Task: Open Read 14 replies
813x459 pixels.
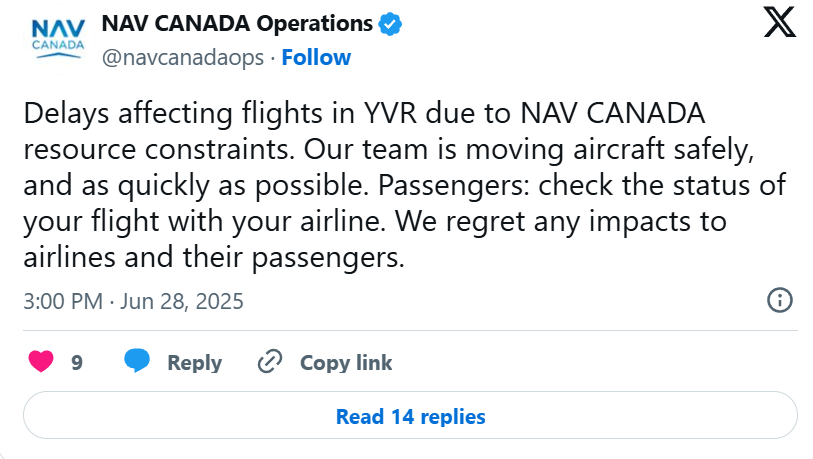Action: point(410,415)
